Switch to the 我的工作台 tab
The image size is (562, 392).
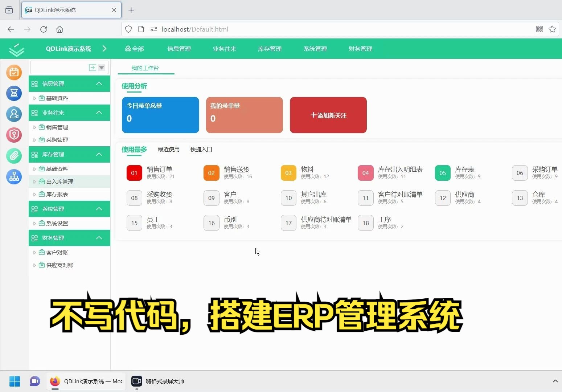pyautogui.click(x=145, y=68)
